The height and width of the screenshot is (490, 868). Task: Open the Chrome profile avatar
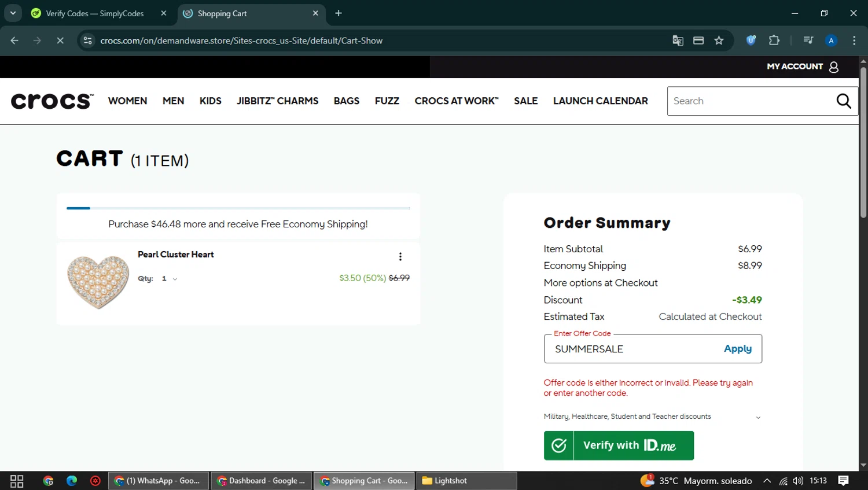point(831,40)
